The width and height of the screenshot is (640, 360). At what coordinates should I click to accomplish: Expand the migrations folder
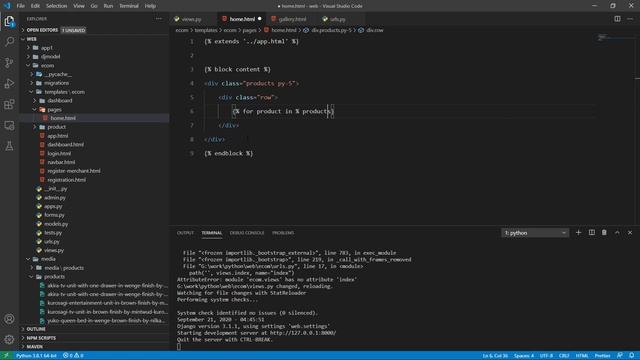coord(95,83)
